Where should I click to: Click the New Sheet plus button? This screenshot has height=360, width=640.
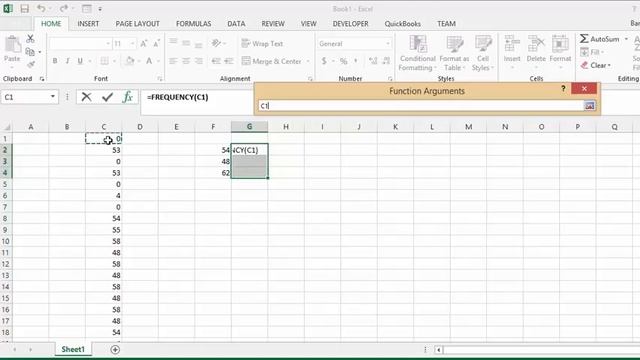[x=115, y=349]
